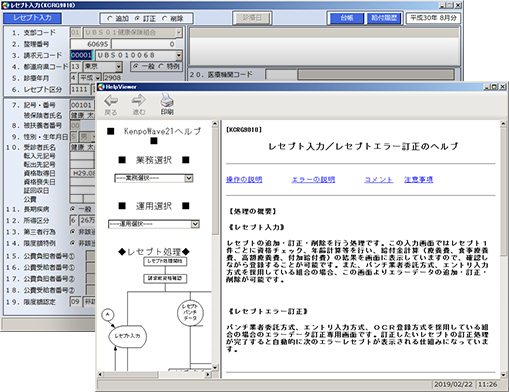Click the printer icon in HelpViewer toolbar

pos(167,100)
